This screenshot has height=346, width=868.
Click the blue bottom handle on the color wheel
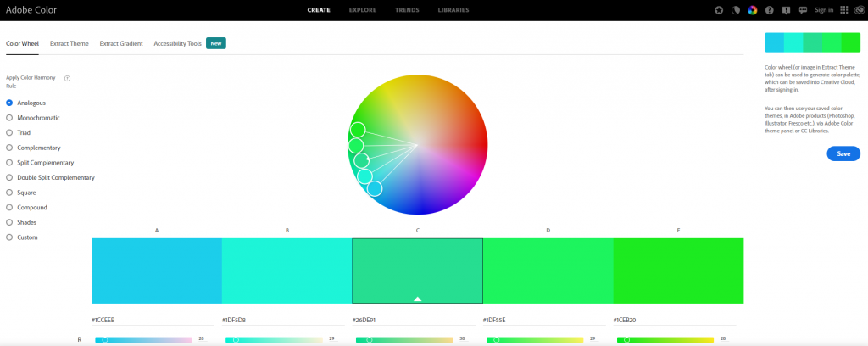point(375,189)
